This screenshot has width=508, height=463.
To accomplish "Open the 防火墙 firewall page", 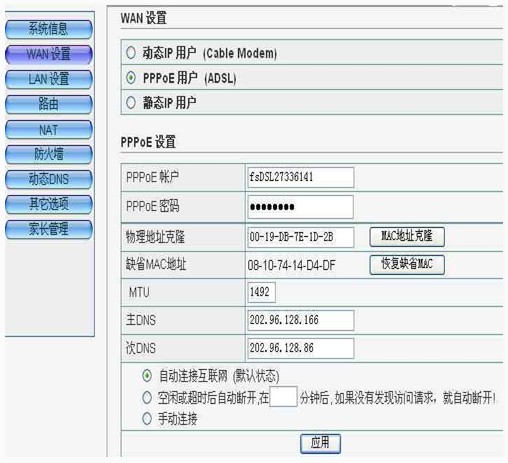I will tap(49, 154).
